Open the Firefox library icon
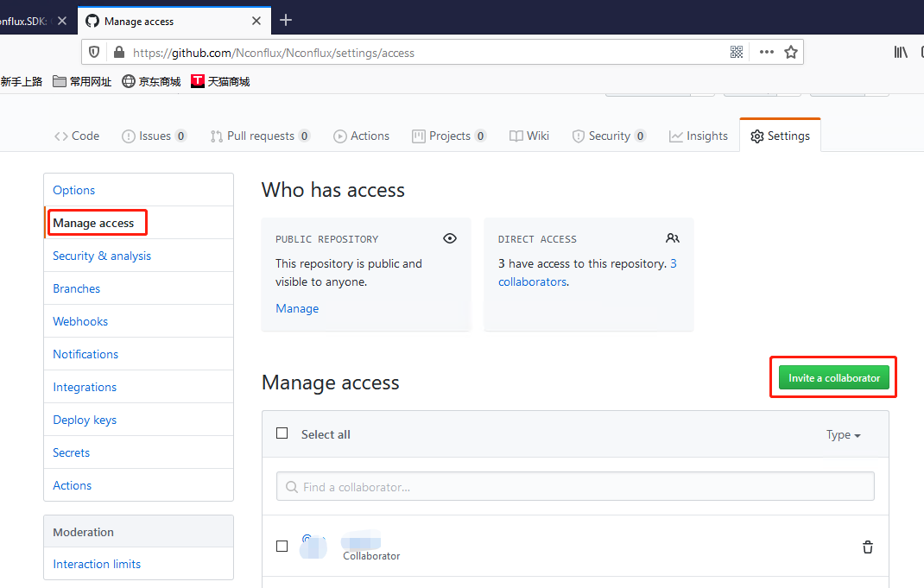This screenshot has height=588, width=924. pyautogui.click(x=901, y=53)
